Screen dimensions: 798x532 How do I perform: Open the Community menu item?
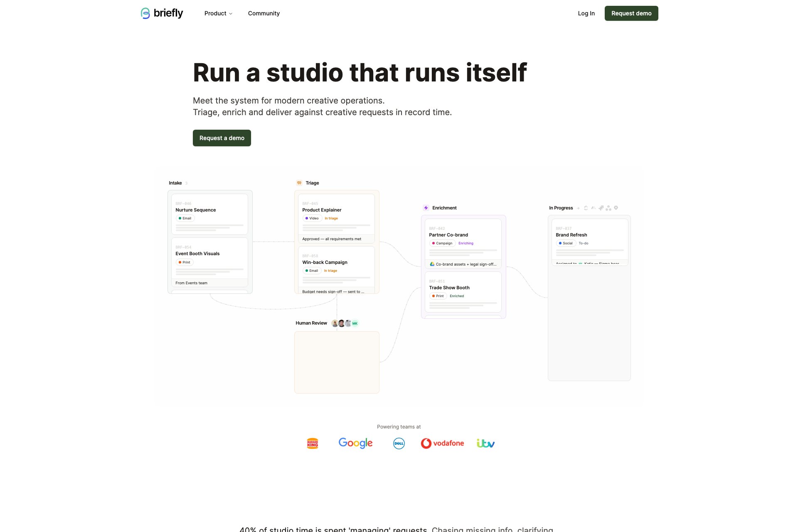tap(264, 13)
